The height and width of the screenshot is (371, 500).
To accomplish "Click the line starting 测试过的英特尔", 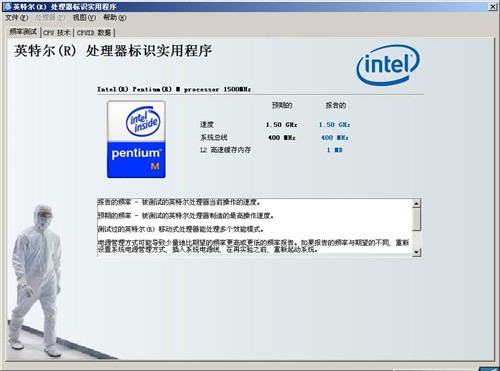I will (181, 229).
